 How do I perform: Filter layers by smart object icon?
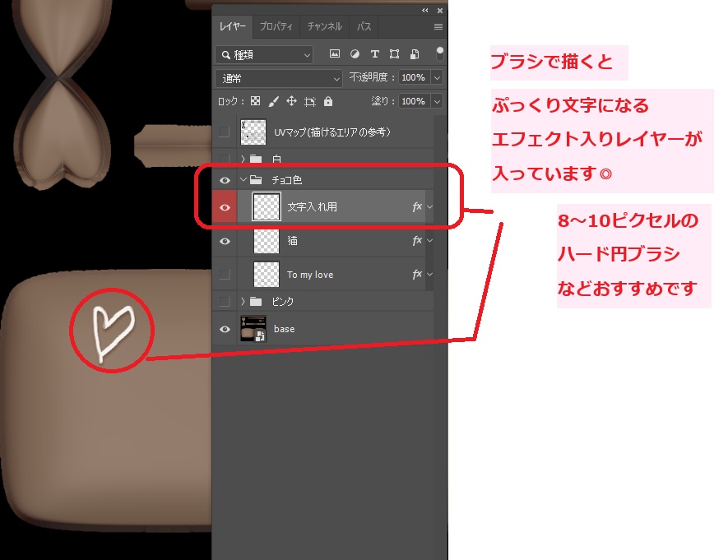[x=414, y=54]
